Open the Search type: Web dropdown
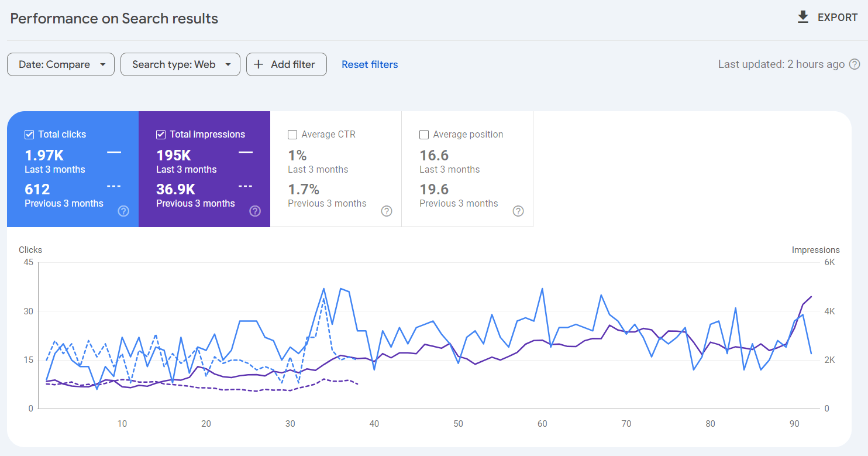Image resolution: width=868 pixels, height=456 pixels. click(x=174, y=64)
